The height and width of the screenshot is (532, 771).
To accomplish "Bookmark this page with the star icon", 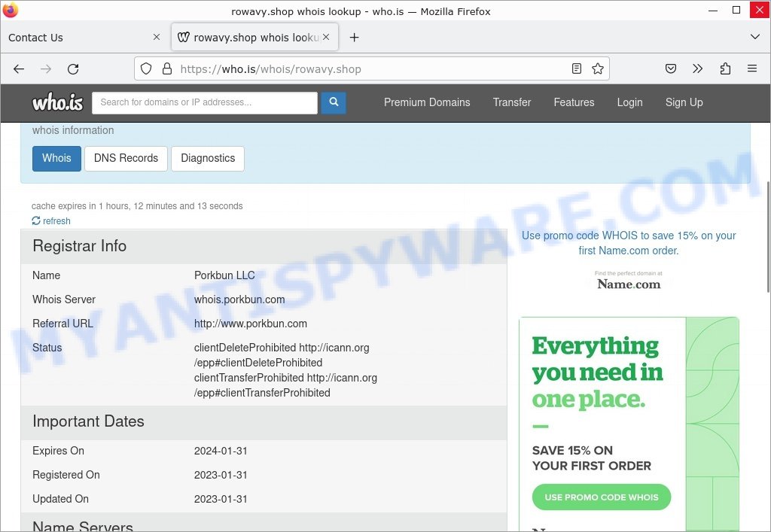I will (x=598, y=68).
